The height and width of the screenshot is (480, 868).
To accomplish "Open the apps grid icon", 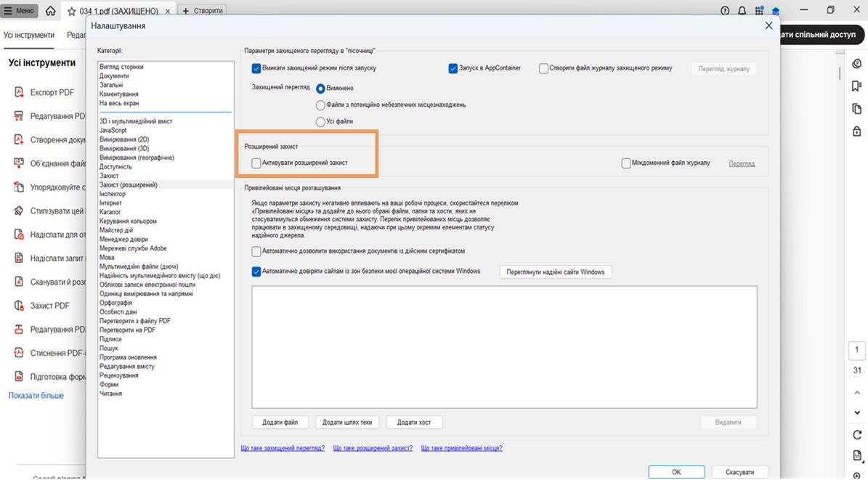I will [x=759, y=10].
